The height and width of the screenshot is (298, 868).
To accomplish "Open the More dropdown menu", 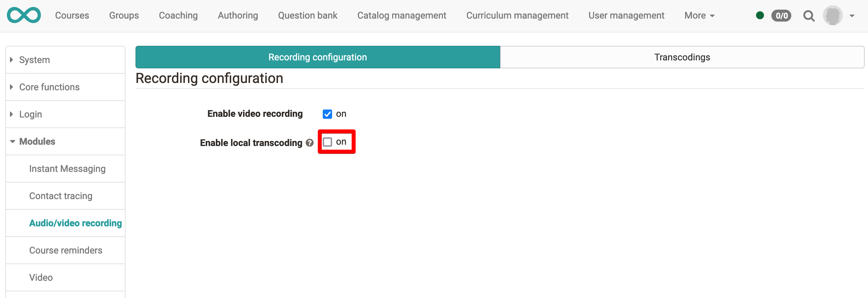I will point(699,16).
